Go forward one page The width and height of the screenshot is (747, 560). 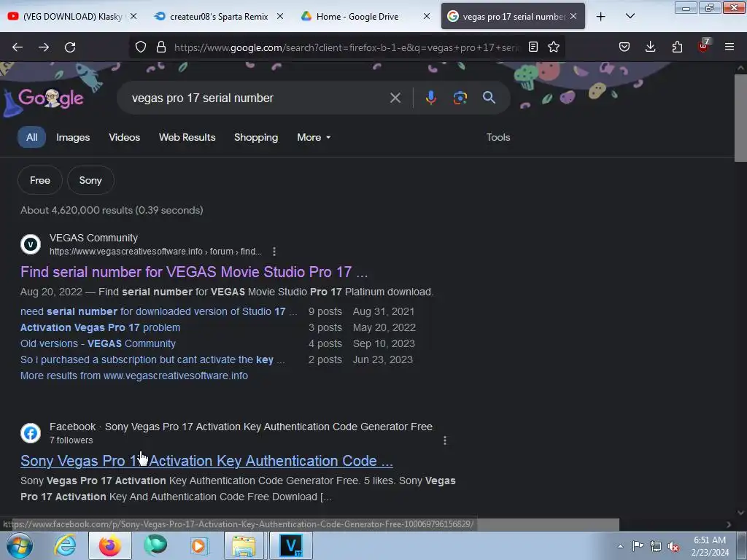(44, 47)
